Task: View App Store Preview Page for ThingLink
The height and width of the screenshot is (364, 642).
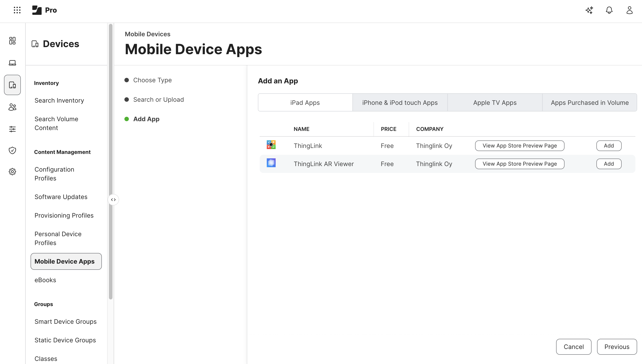Action: point(519,146)
